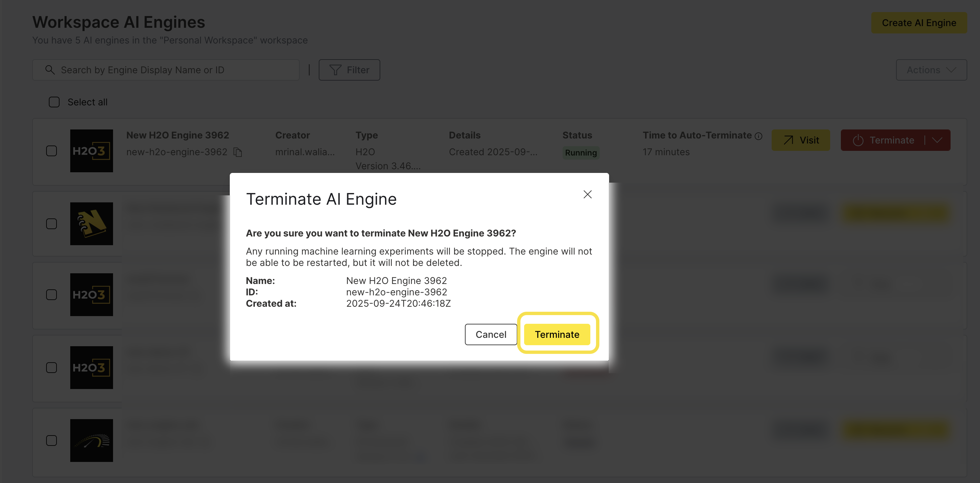Click the Notebook engine logo icon
The width and height of the screenshot is (980, 483).
(x=91, y=224)
